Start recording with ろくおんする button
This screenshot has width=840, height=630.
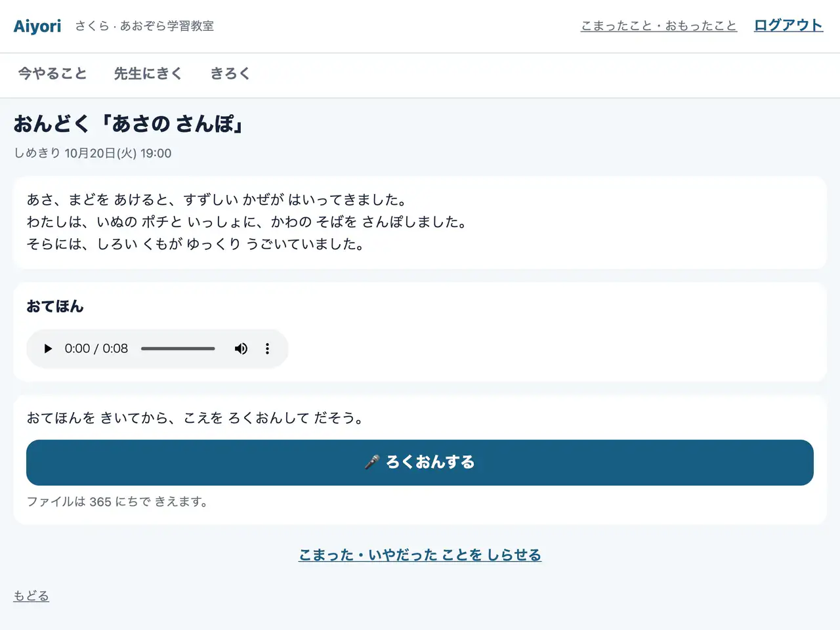420,463
